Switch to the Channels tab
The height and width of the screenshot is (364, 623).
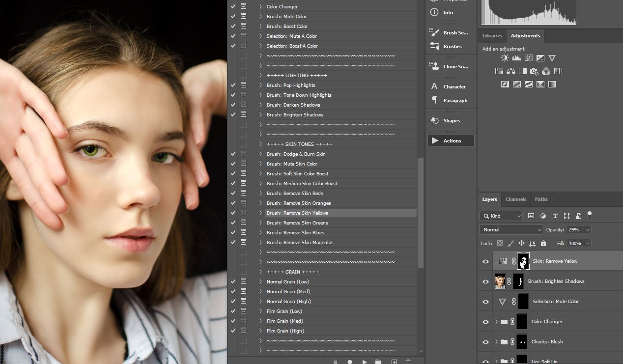[x=515, y=199]
